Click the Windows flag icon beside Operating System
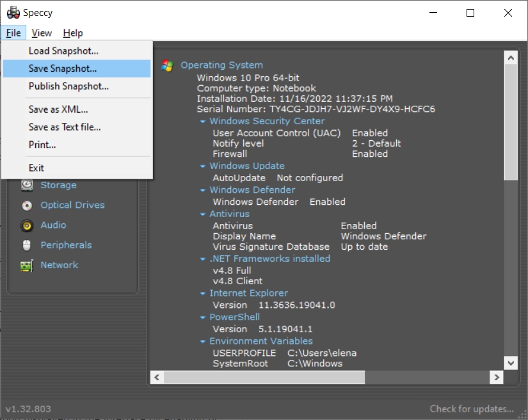Viewport: 528px width, 420px height. pos(167,65)
